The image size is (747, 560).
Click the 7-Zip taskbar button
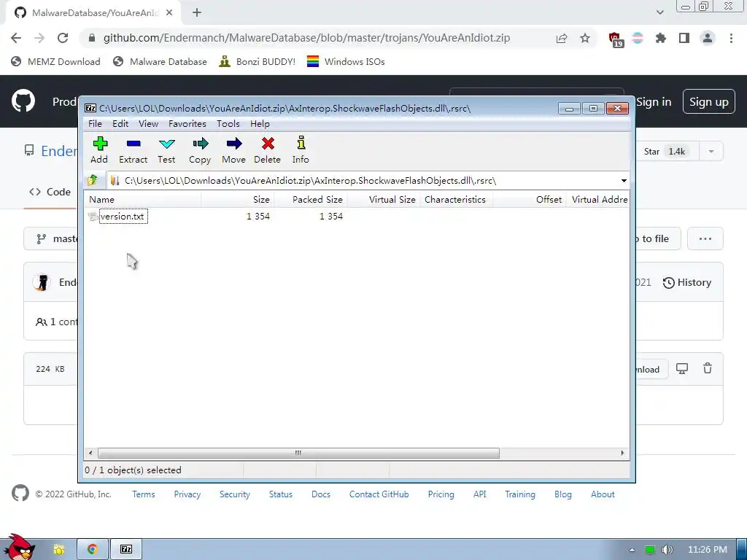(x=126, y=549)
